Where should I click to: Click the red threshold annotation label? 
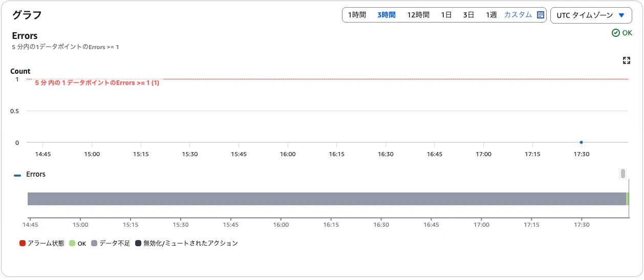pos(97,82)
